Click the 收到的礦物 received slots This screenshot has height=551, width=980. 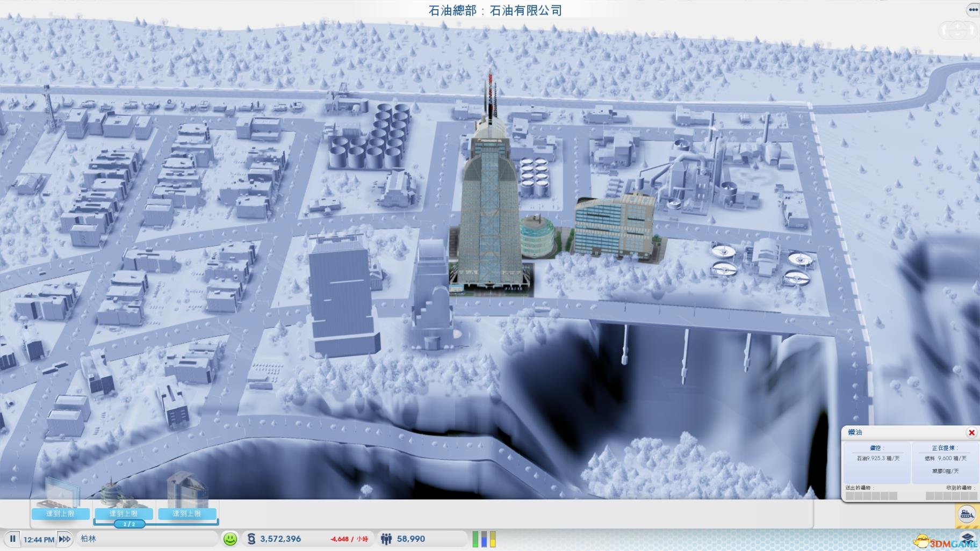[951, 496]
